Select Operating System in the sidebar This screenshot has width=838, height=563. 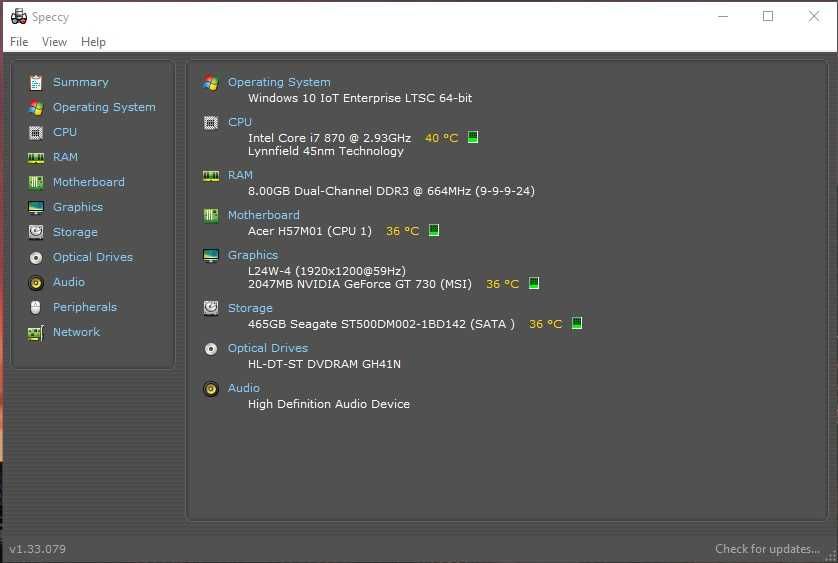[104, 107]
